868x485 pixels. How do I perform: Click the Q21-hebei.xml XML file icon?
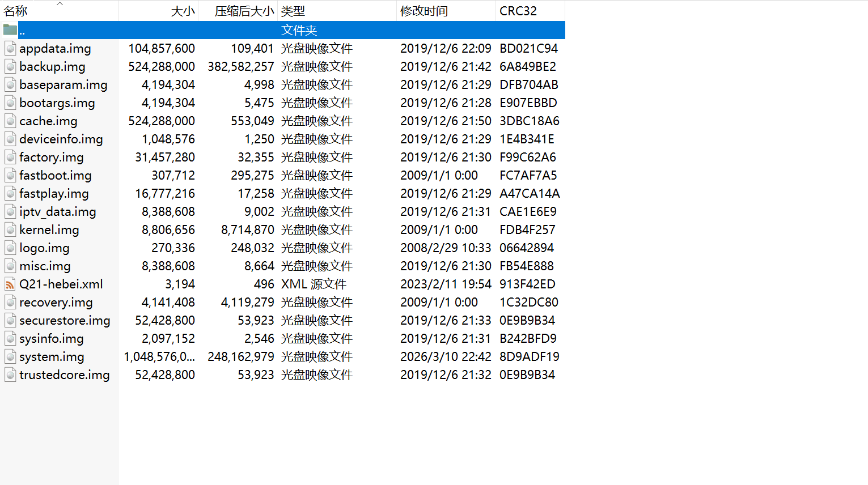(10, 284)
